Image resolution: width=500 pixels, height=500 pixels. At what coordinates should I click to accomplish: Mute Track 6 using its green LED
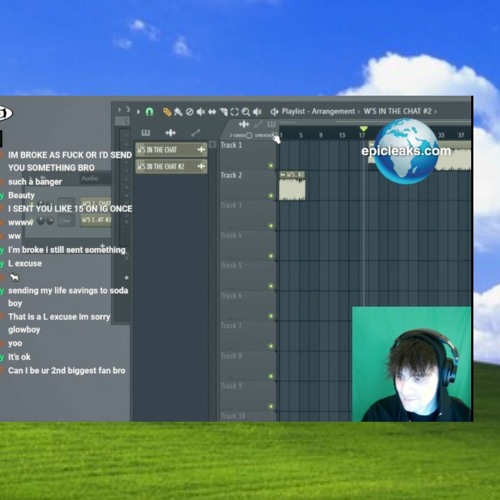coord(271,316)
